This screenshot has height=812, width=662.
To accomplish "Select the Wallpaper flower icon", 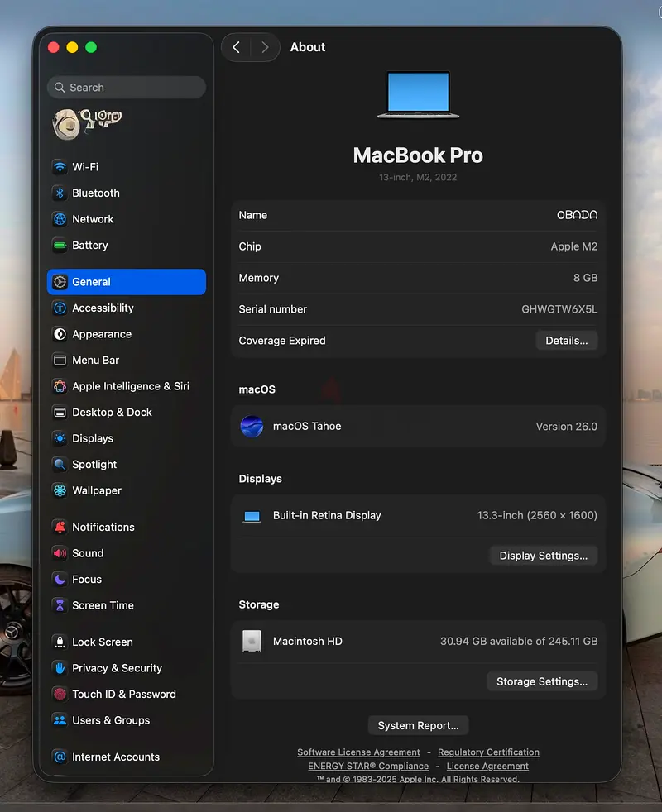I will [x=60, y=490].
